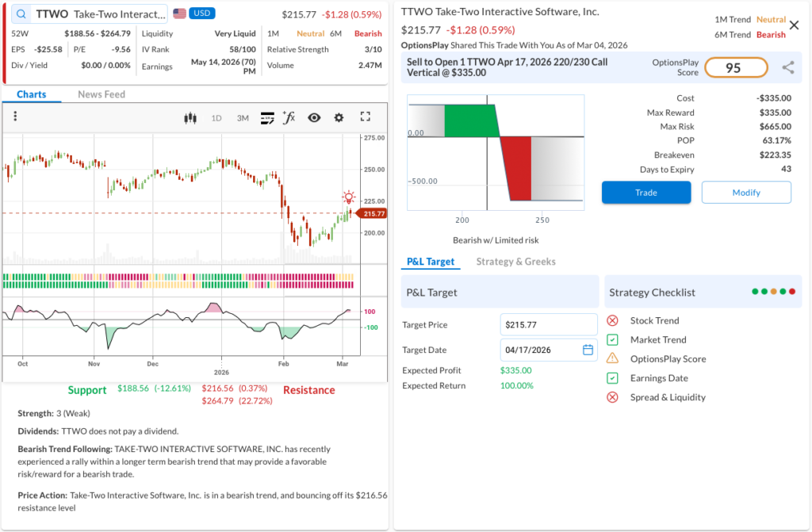Click the trade idea lightbulb on chart

coord(348,197)
